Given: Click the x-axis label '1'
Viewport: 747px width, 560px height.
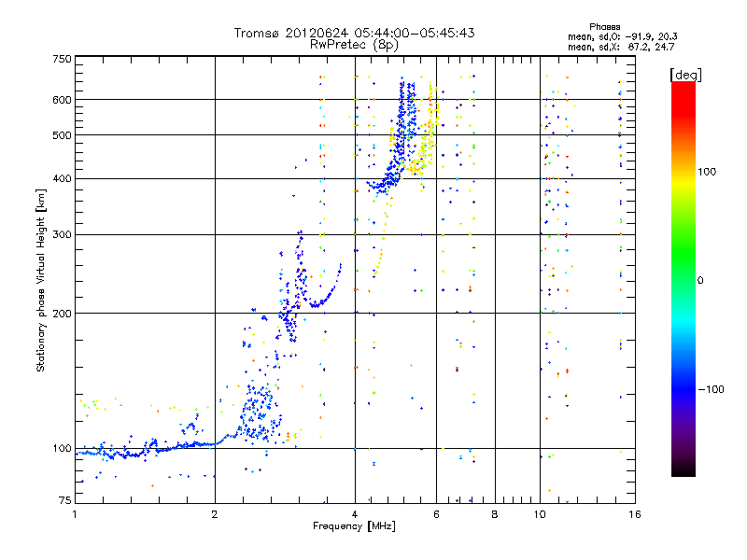Looking at the screenshot, I should 75,514.
